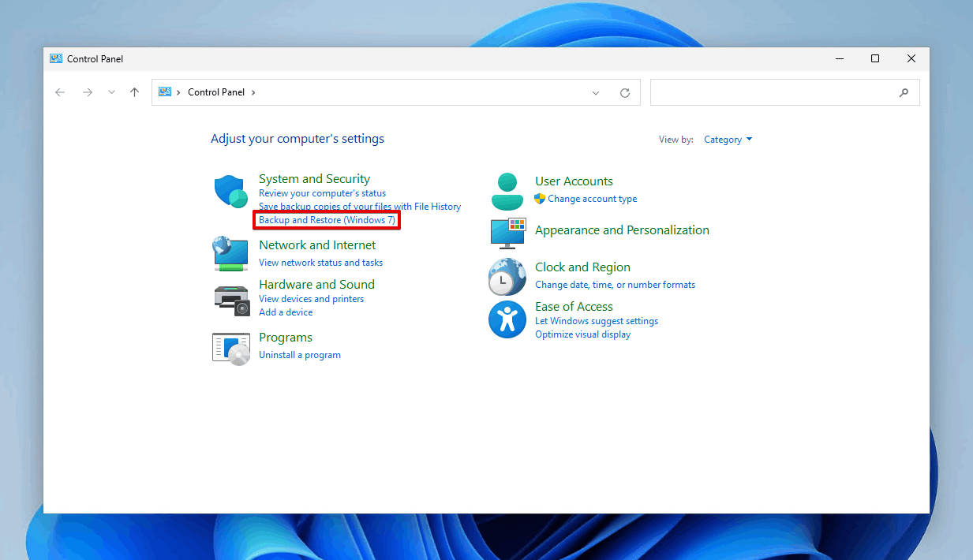Viewport: 973px width, 560px height.
Task: Click the address bar dropdown arrow
Action: 596,92
